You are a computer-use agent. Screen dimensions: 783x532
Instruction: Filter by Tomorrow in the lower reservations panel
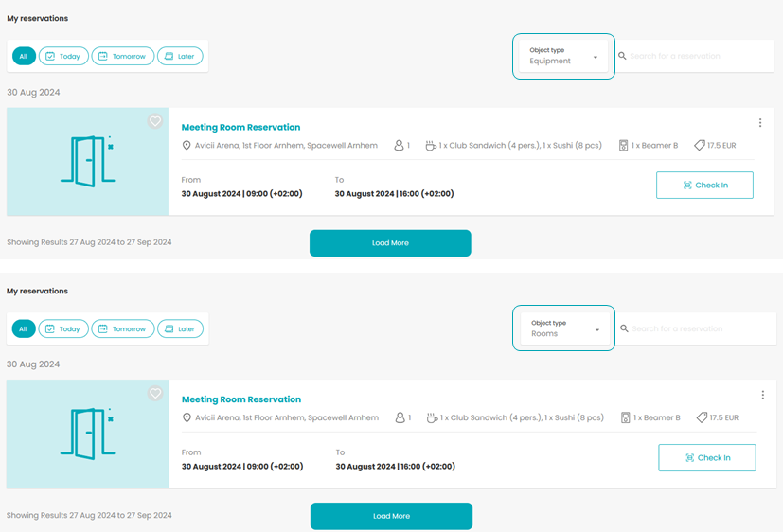pos(123,328)
